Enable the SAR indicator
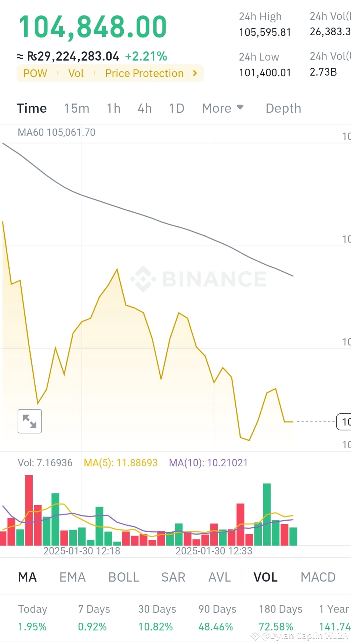Viewport: 351px width, 644px height. 173,577
